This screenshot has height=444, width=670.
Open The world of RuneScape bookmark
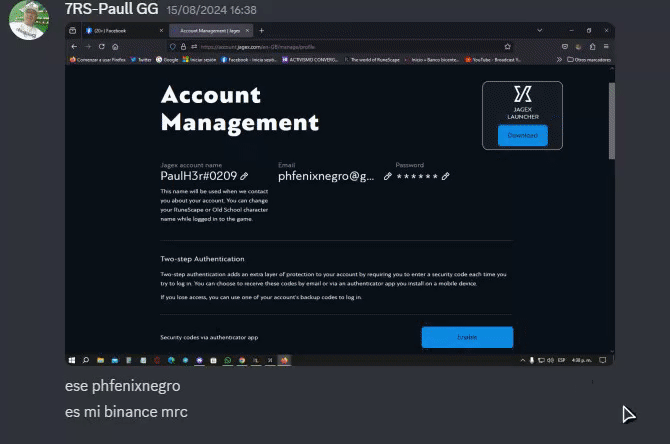pyautogui.click(x=372, y=60)
